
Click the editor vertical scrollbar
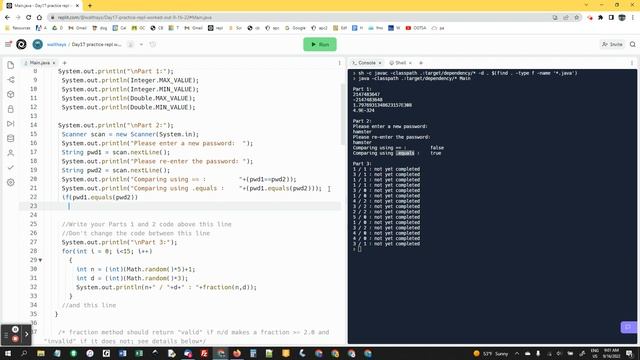point(343,114)
